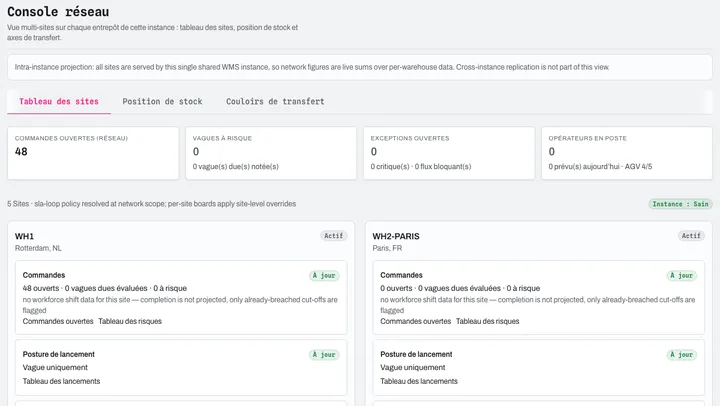Viewport: 720px width, 406px height.
Task: Open Tableau des risques link in WH2-PARIS card
Action: [x=488, y=321]
